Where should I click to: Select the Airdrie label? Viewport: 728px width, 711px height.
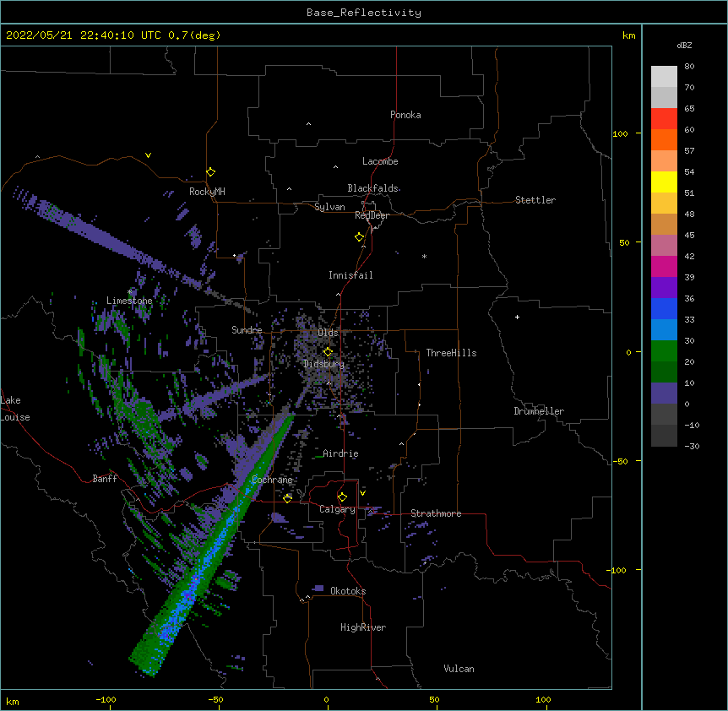(340, 453)
